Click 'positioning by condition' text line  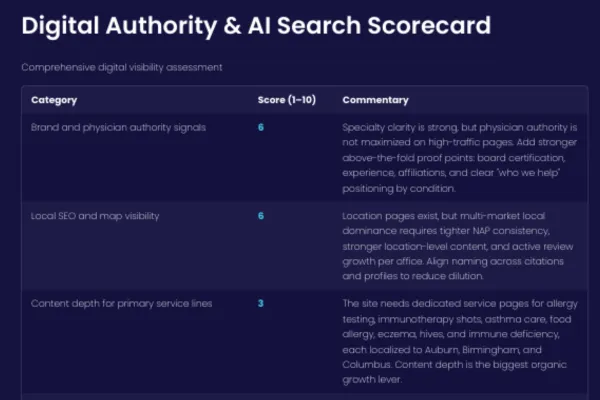pyautogui.click(x=399, y=189)
